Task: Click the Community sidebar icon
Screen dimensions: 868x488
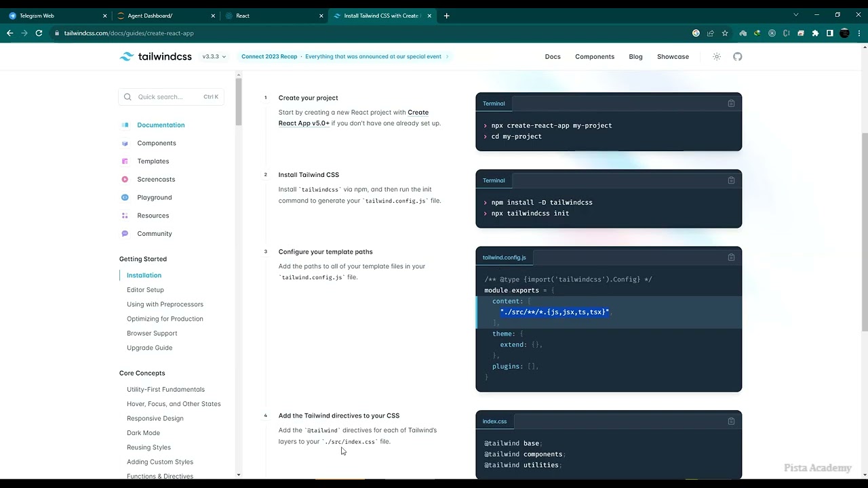Action: [125, 234]
